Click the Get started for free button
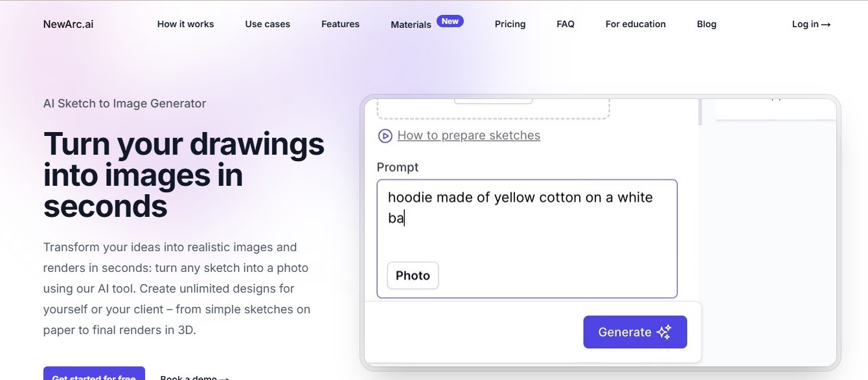 (94, 375)
